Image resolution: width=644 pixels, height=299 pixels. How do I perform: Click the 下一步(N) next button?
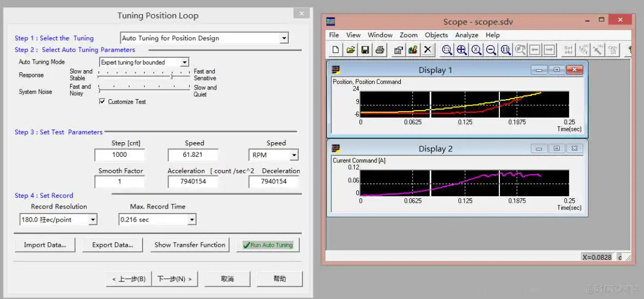pyautogui.click(x=175, y=279)
